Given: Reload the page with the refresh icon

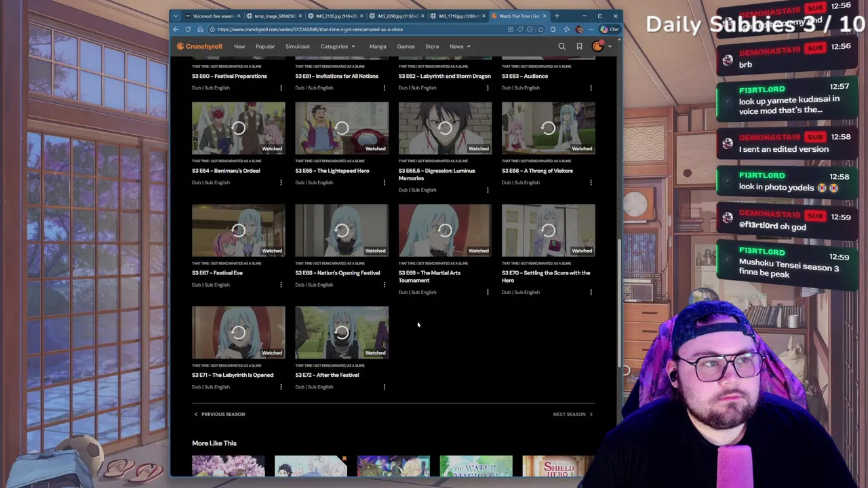Looking at the screenshot, I should click(x=189, y=29).
